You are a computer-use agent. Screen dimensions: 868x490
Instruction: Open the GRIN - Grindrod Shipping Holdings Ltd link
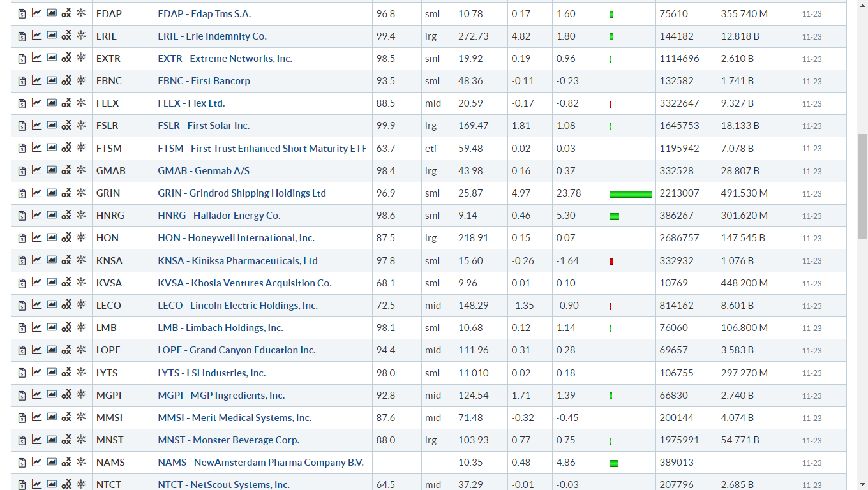click(x=242, y=193)
